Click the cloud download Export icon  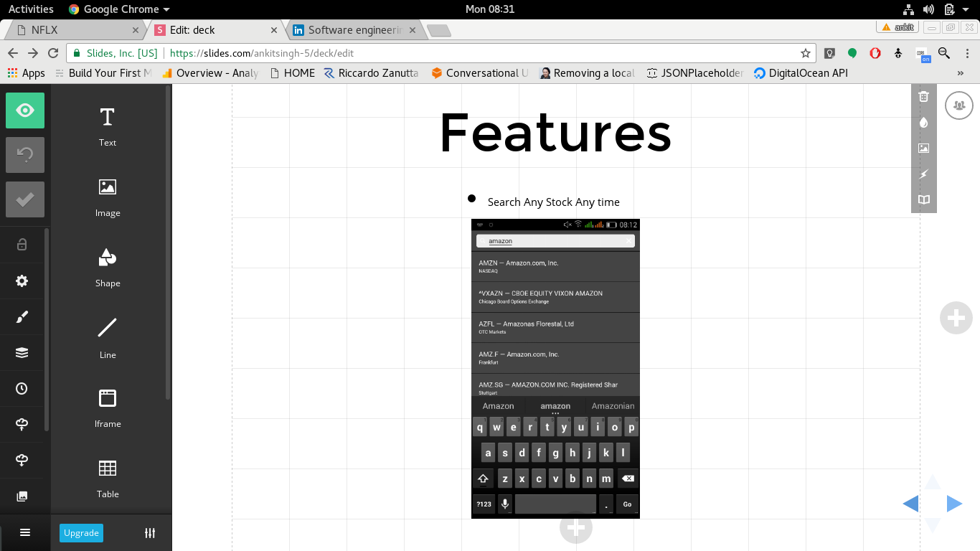tap(22, 460)
